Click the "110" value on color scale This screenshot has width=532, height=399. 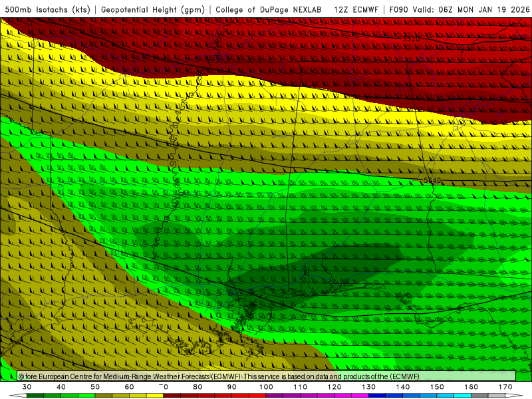tap(301, 387)
